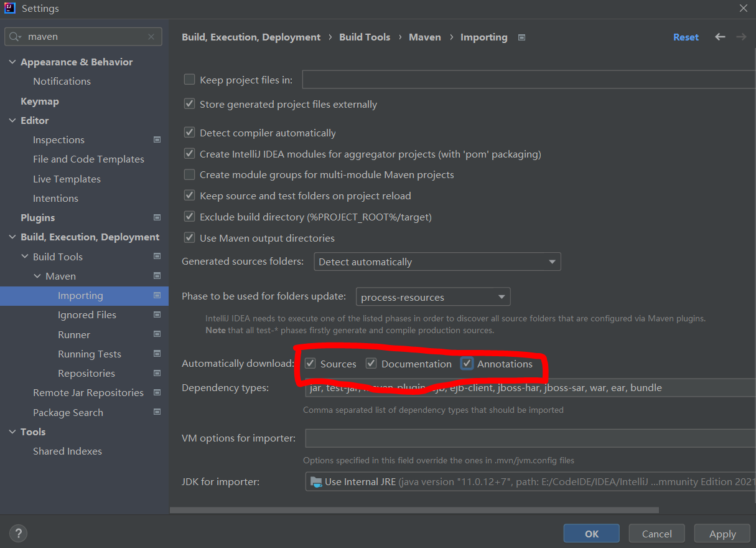
Task: Click project icon next to Plugins
Action: point(157,218)
